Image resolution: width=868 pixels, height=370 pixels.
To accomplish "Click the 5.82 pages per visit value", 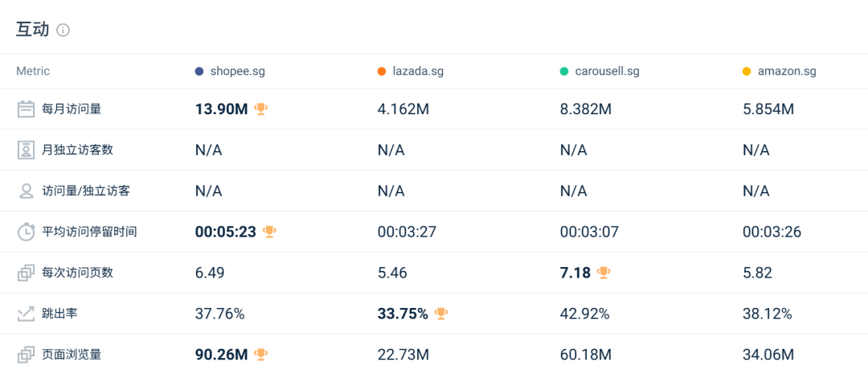I will coord(759,273).
